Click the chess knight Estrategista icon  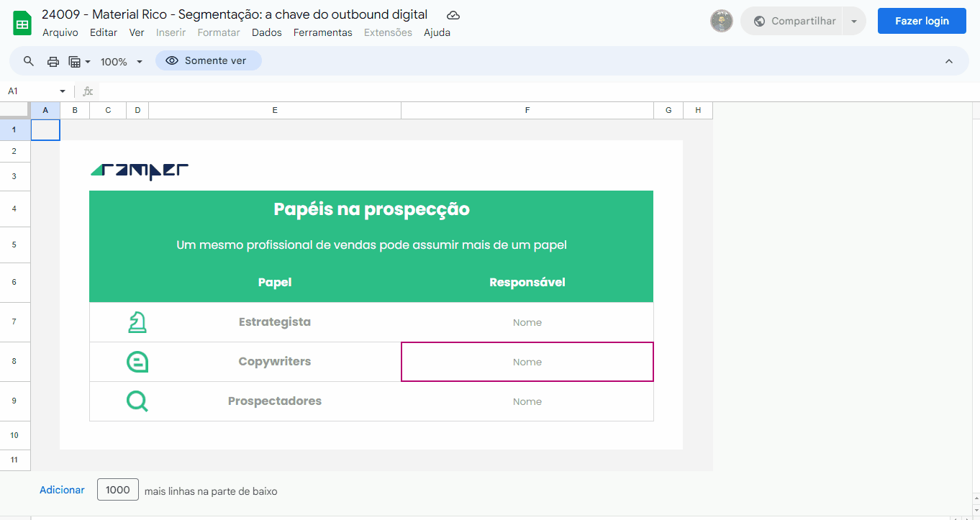tap(137, 322)
